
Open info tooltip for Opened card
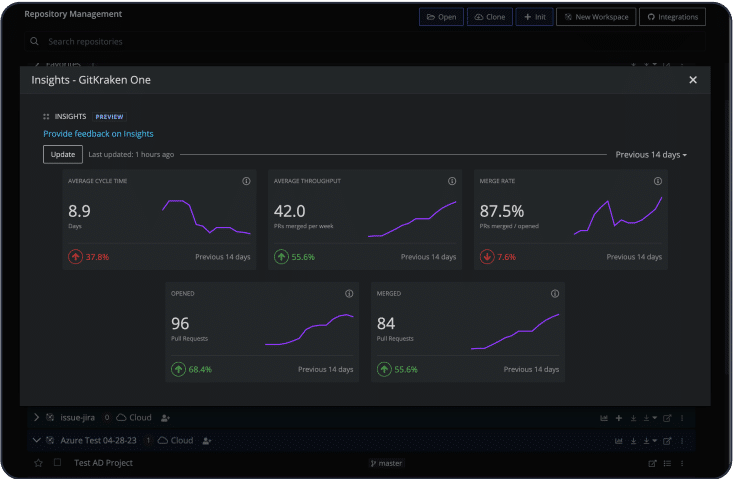pos(349,293)
